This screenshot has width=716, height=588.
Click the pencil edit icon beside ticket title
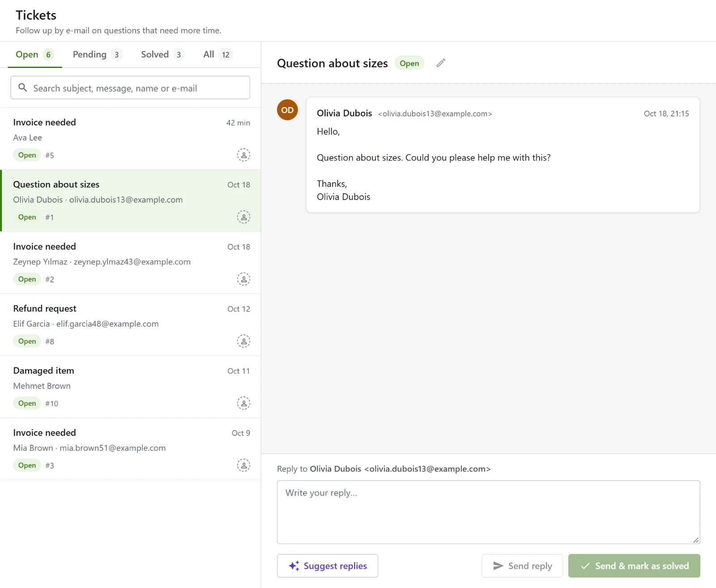(x=441, y=63)
